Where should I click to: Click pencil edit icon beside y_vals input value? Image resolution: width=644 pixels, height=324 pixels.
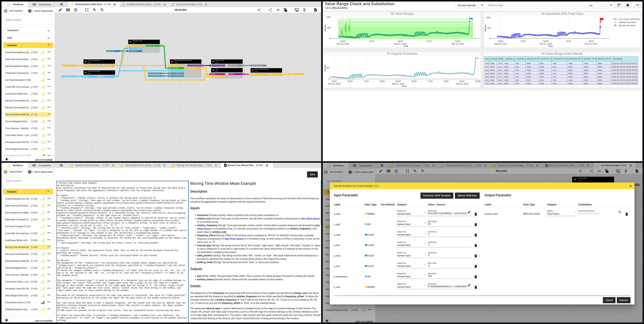pos(469,212)
